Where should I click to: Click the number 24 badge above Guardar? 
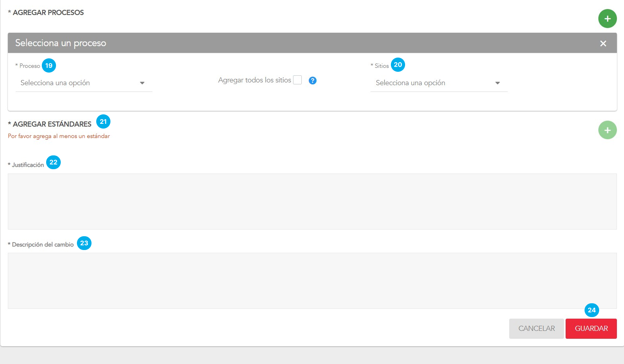591,310
